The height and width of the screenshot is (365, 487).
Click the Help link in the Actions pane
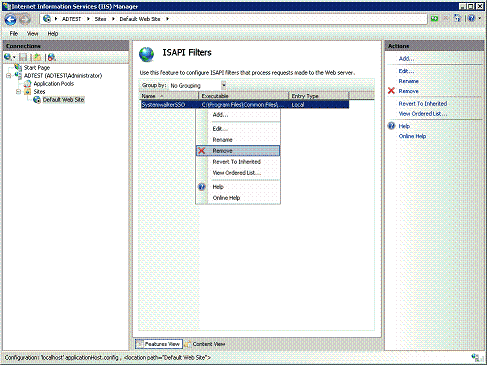404,126
